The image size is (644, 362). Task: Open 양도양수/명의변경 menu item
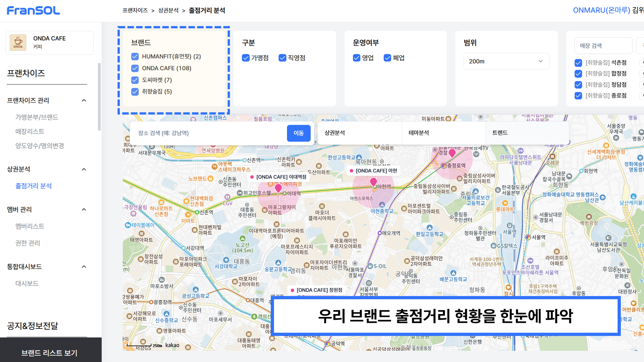click(x=40, y=146)
